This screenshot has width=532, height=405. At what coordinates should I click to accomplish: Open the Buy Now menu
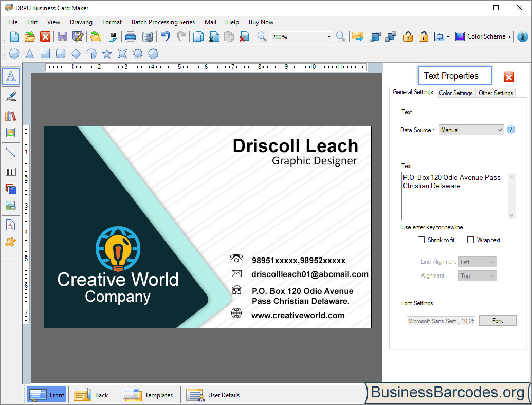(x=261, y=22)
